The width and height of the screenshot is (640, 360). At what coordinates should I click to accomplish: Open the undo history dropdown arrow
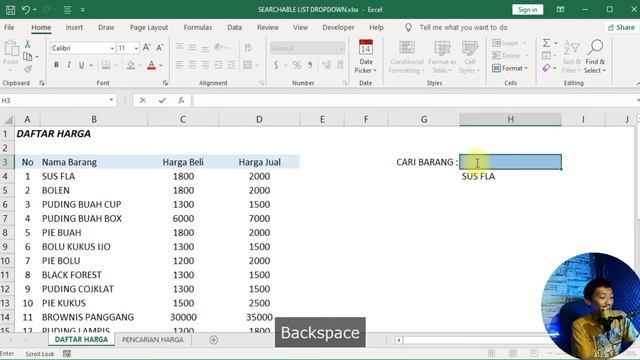coord(35,9)
